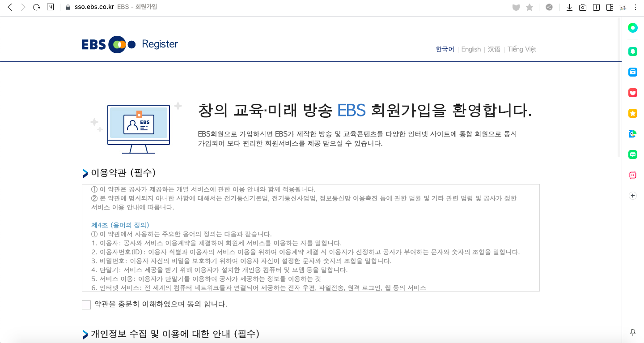Open the red Pocket-style sidebar icon
This screenshot has height=343, width=644.
click(633, 93)
